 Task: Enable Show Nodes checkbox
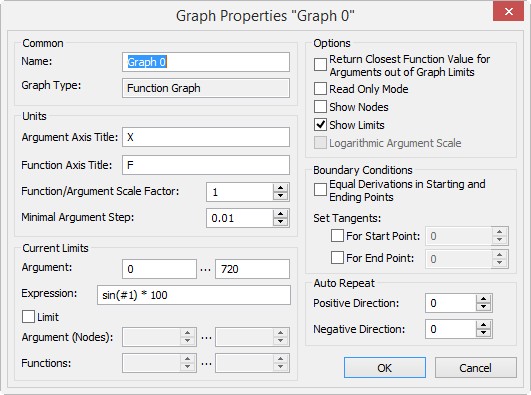coord(320,107)
